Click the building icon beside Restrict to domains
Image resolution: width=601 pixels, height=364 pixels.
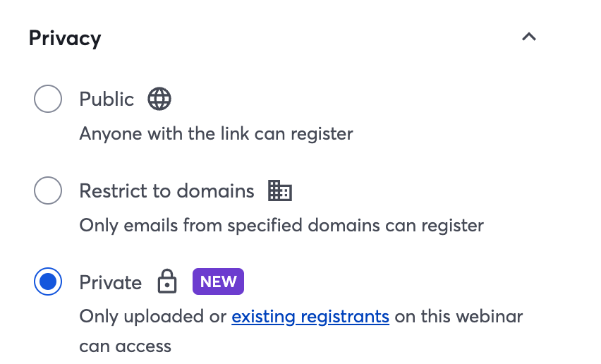coord(280,190)
